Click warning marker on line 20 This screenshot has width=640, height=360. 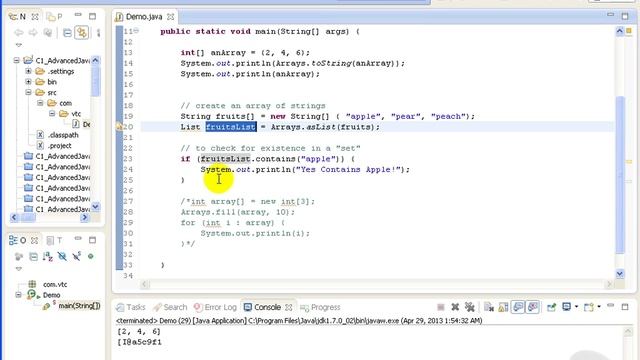tap(119, 127)
